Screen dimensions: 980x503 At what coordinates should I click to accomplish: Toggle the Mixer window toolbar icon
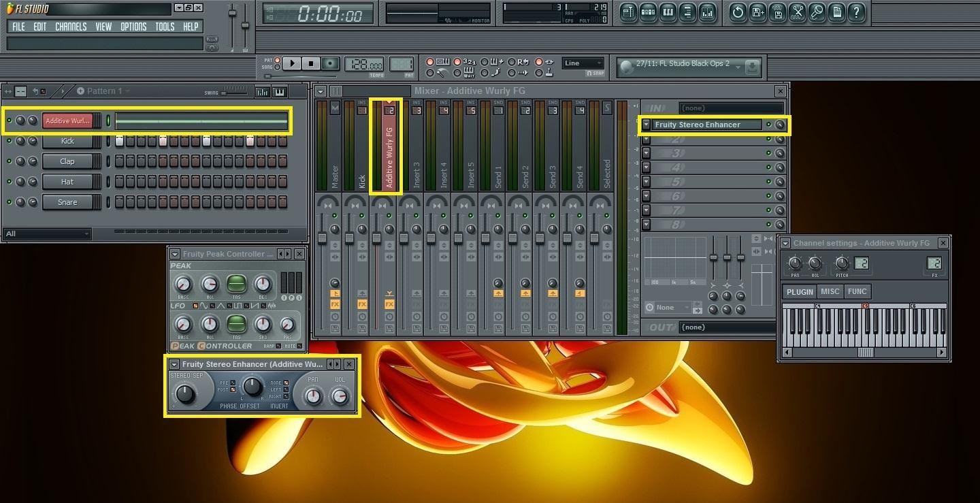coord(707,12)
